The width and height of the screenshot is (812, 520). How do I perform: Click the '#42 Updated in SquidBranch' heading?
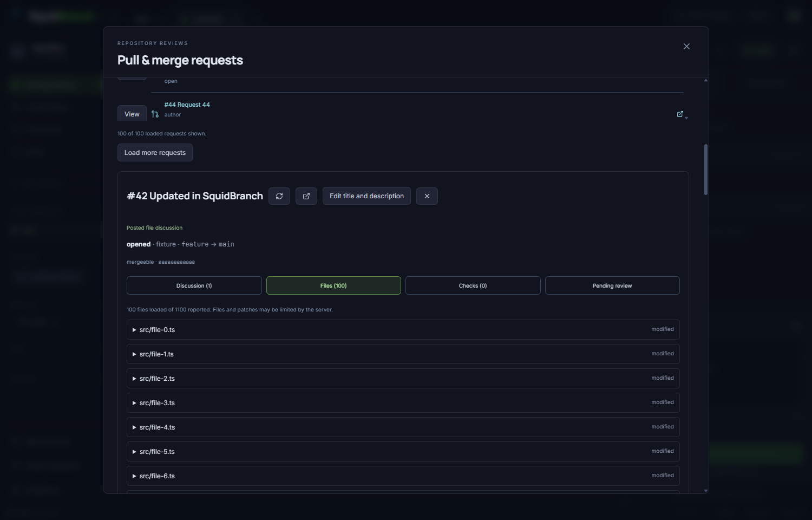click(x=195, y=196)
